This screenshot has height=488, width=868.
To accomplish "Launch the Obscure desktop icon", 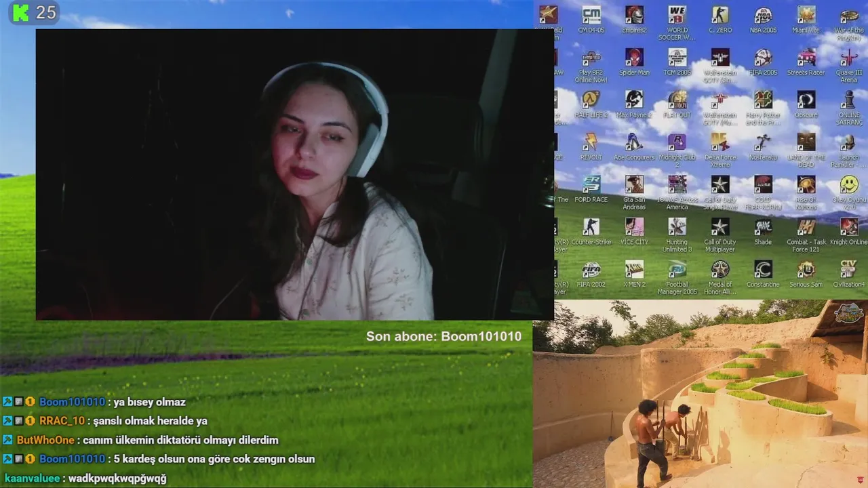I will tap(806, 105).
